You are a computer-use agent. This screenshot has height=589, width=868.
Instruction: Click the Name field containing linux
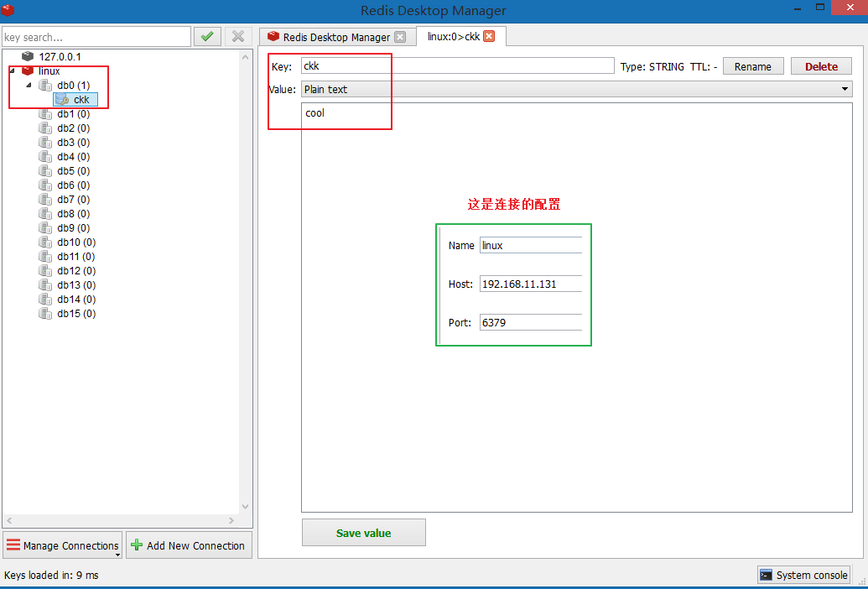pyautogui.click(x=530, y=245)
